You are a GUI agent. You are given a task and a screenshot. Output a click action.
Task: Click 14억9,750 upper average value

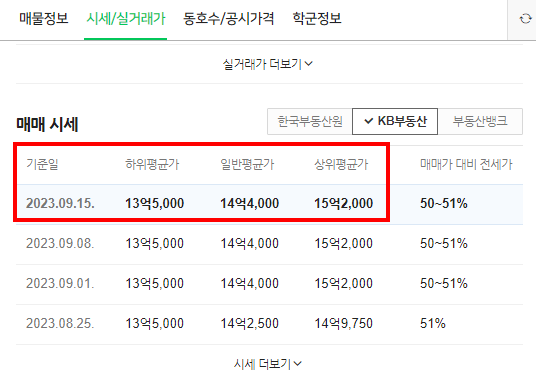pyautogui.click(x=344, y=323)
